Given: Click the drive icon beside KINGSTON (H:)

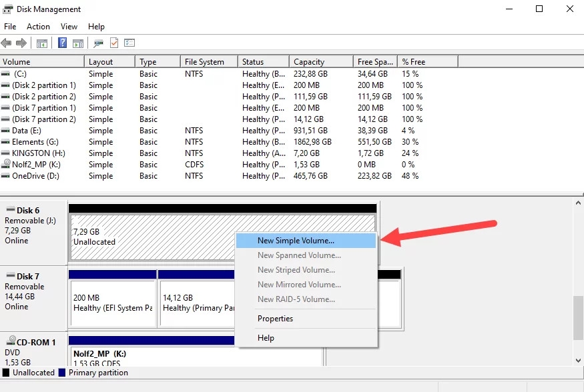Looking at the screenshot, I should pos(7,153).
